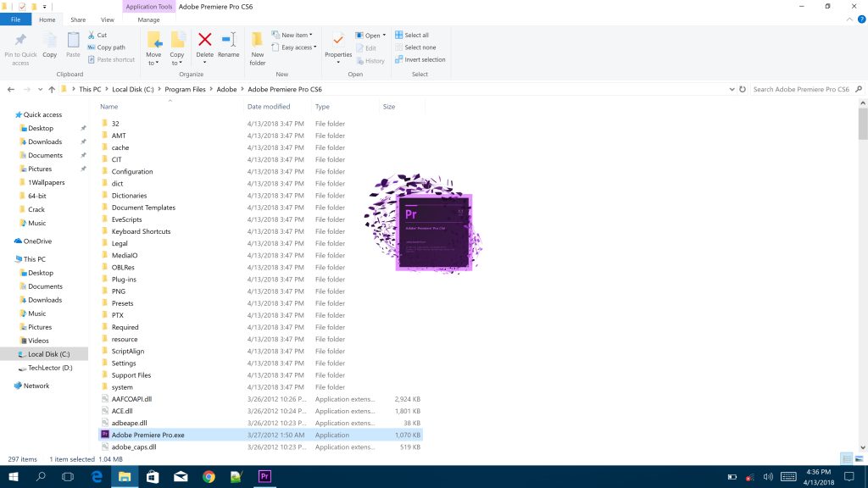This screenshot has width=868, height=488.
Task: Click Select none in the ribbon
Action: [415, 47]
